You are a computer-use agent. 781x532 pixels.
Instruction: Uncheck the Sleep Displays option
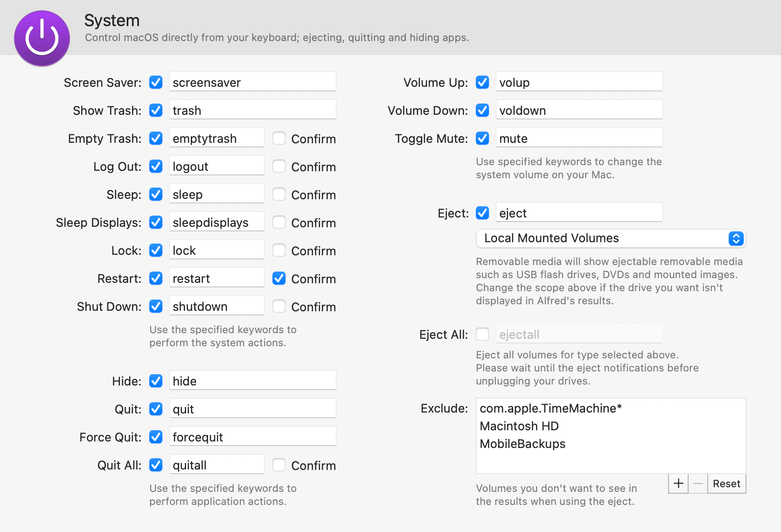(x=155, y=222)
